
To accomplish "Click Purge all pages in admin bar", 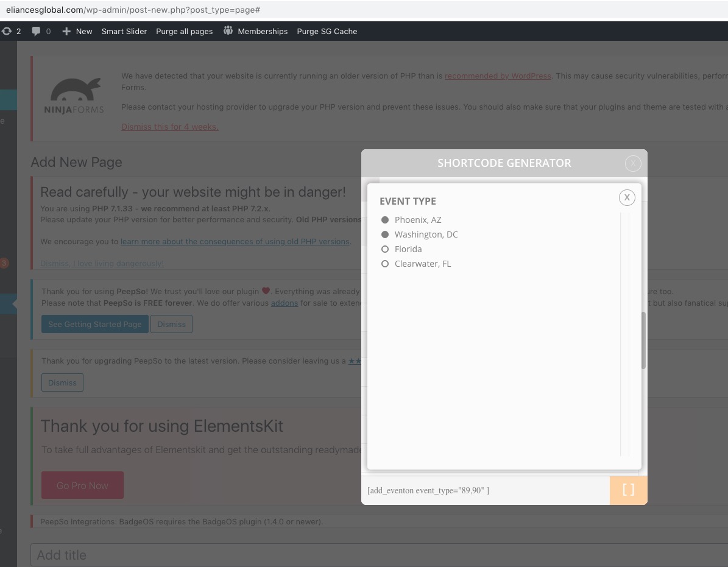I will [185, 31].
